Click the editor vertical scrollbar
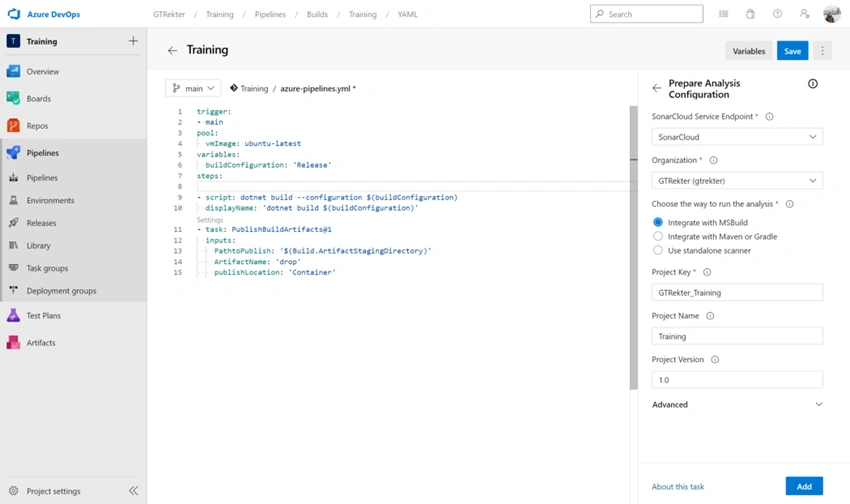850x504 pixels. pos(633,248)
